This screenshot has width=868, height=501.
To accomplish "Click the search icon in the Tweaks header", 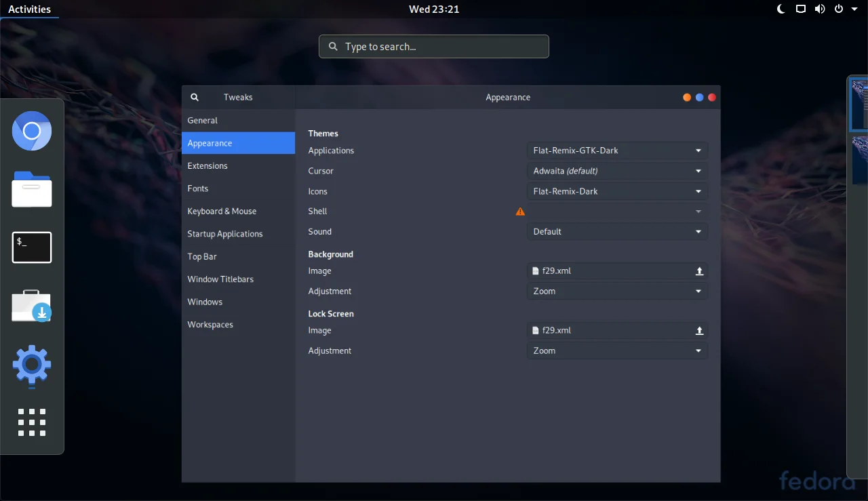I will 195,97.
